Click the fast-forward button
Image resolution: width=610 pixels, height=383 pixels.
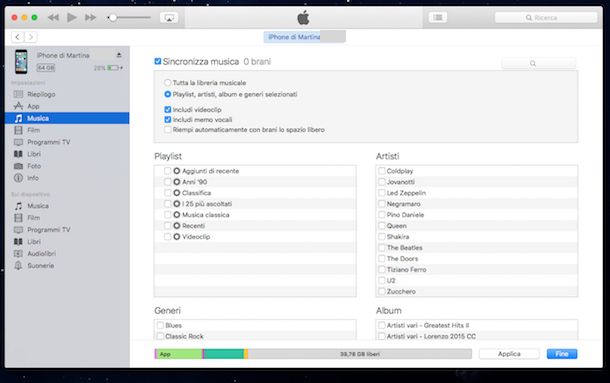[x=90, y=18]
